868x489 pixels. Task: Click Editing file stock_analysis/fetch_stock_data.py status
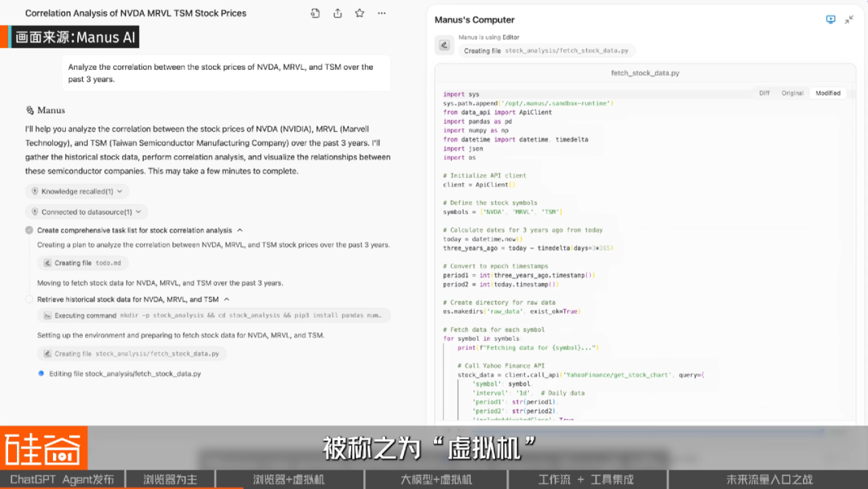tap(125, 373)
